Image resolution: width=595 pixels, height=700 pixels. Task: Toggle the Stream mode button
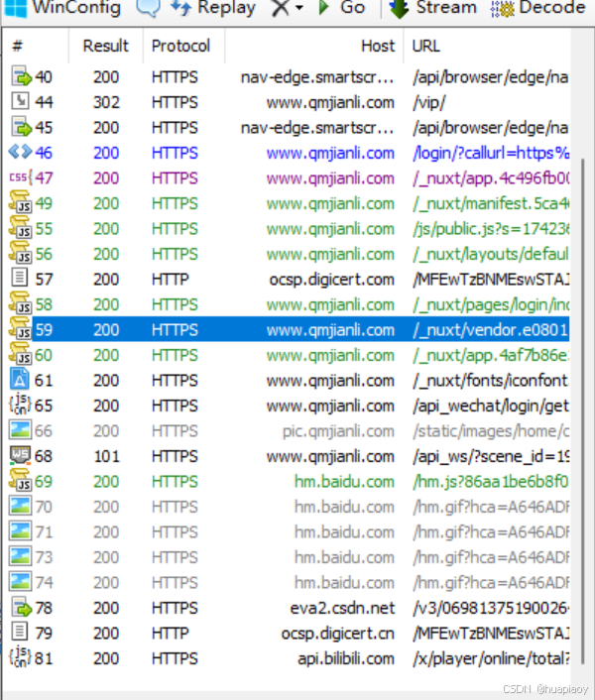432,8
